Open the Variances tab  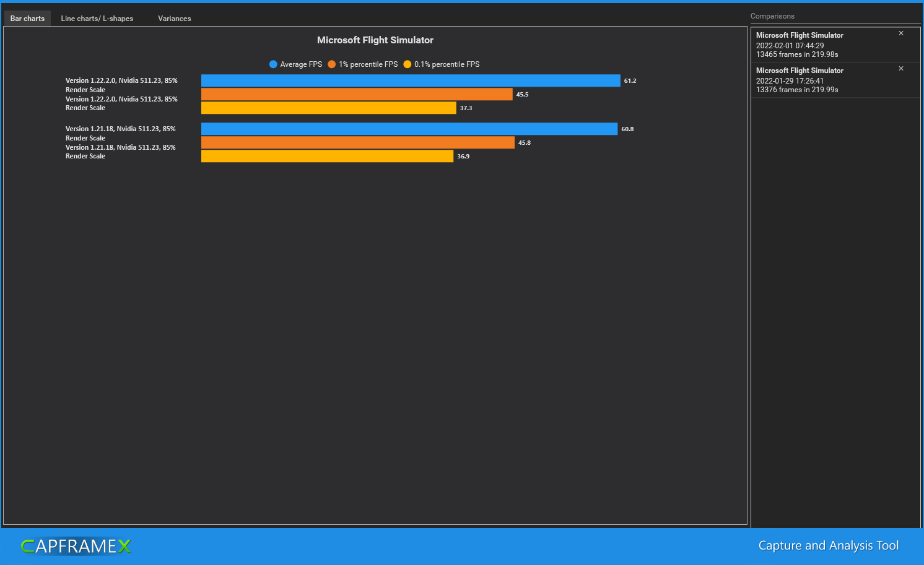(175, 19)
